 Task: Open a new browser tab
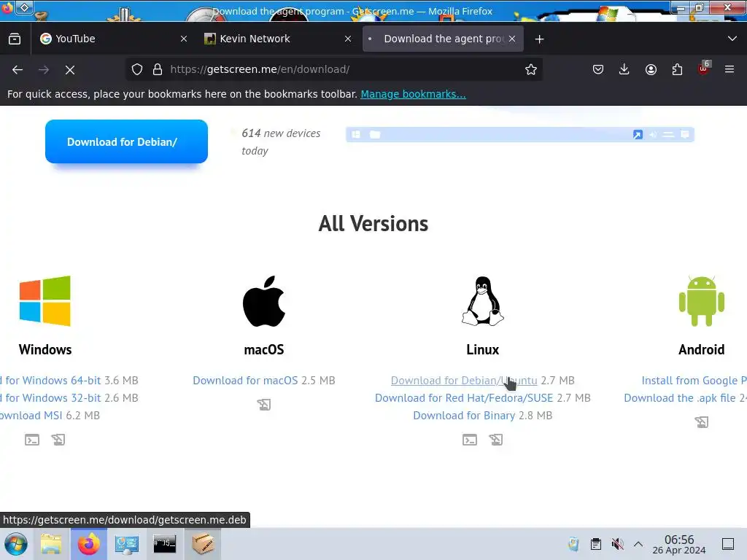click(539, 39)
